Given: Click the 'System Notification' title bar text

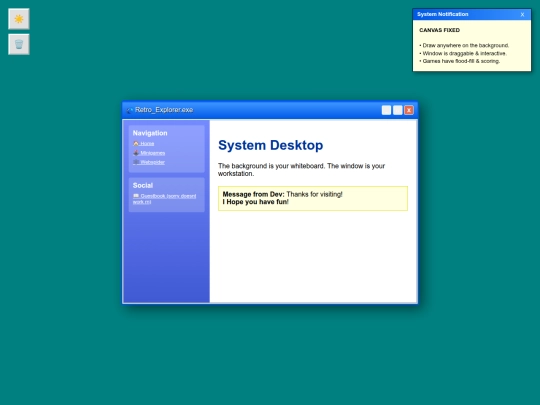Looking at the screenshot, I should [x=443, y=14].
